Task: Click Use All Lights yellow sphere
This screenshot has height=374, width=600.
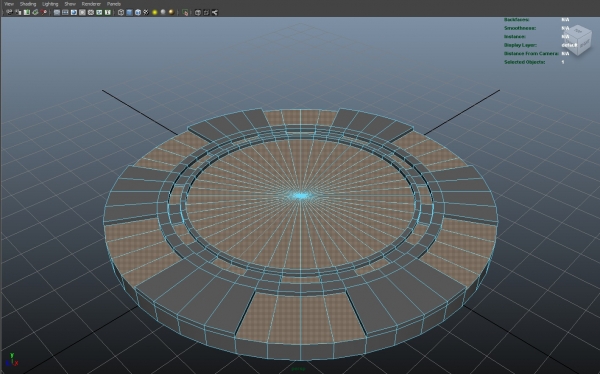Action: coord(155,12)
